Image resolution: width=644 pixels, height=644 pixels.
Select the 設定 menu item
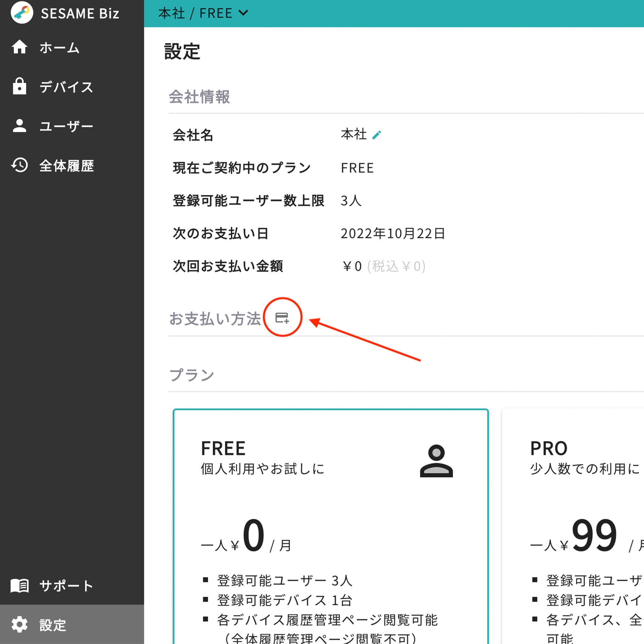point(72,625)
